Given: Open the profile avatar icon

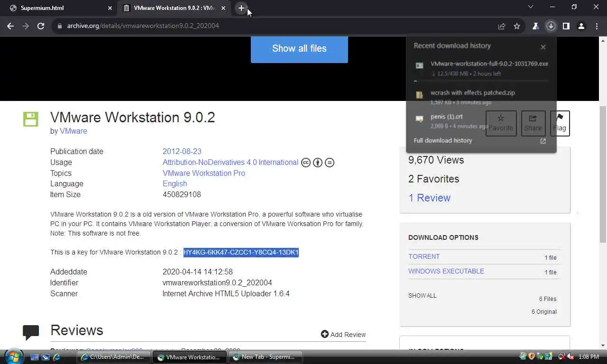Looking at the screenshot, I should pyautogui.click(x=581, y=26).
